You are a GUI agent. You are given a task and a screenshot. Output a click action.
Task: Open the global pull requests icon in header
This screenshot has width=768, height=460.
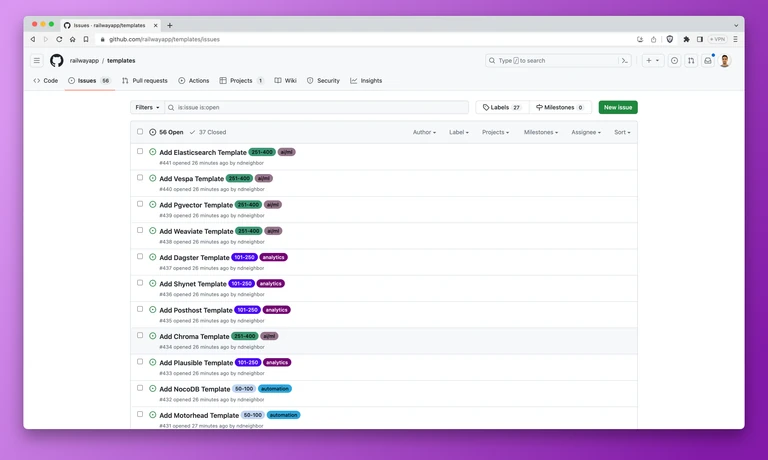pos(691,61)
